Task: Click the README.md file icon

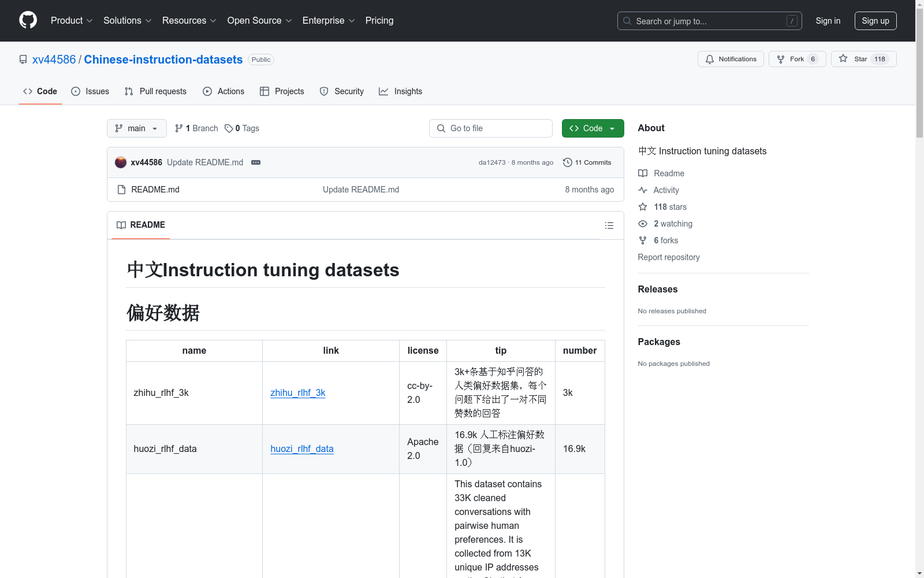Action: pyautogui.click(x=121, y=190)
